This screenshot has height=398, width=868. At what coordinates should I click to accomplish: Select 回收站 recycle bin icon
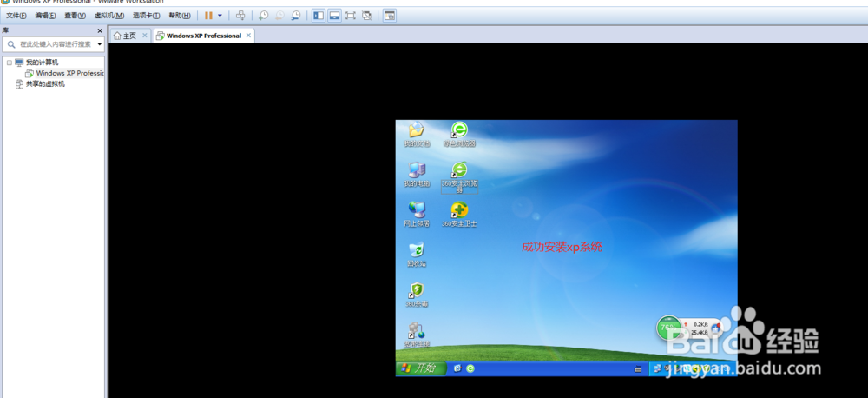pyautogui.click(x=417, y=255)
